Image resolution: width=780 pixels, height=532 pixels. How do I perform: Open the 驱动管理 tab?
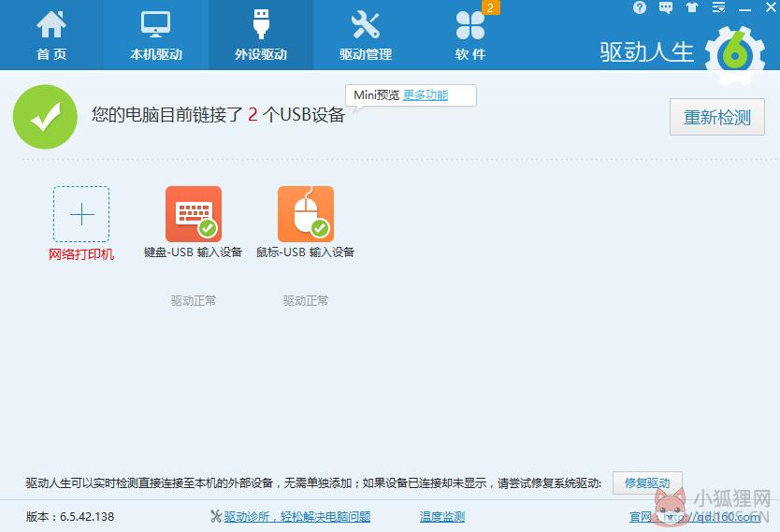click(366, 35)
